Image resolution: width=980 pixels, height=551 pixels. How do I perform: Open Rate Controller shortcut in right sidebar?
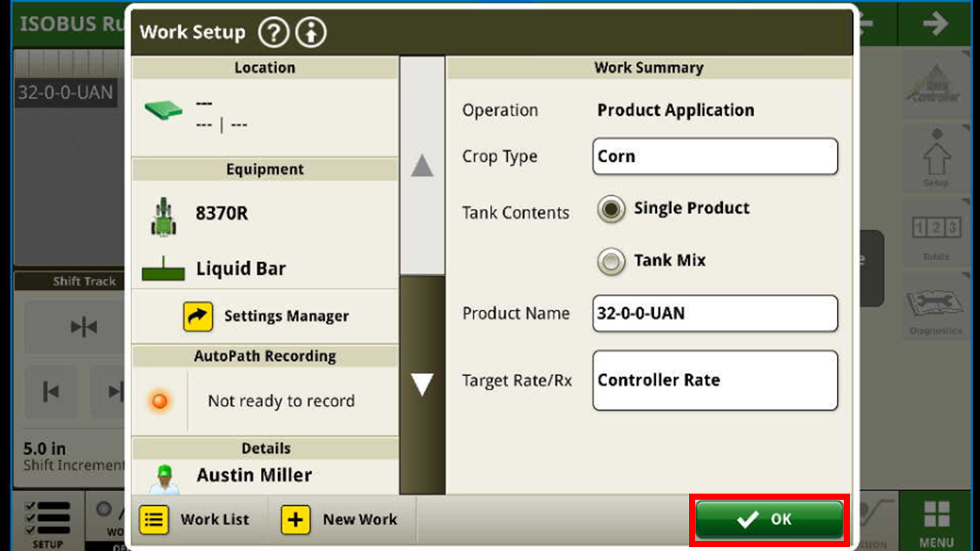coord(936,84)
